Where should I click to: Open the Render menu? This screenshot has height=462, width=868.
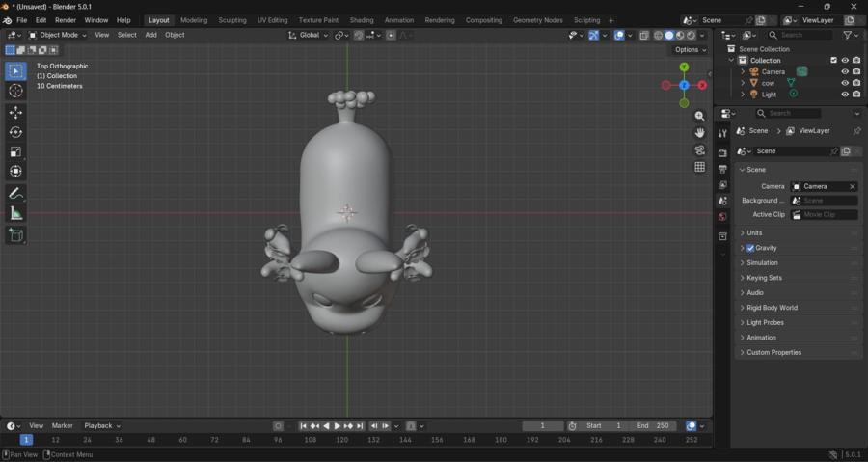tap(65, 20)
